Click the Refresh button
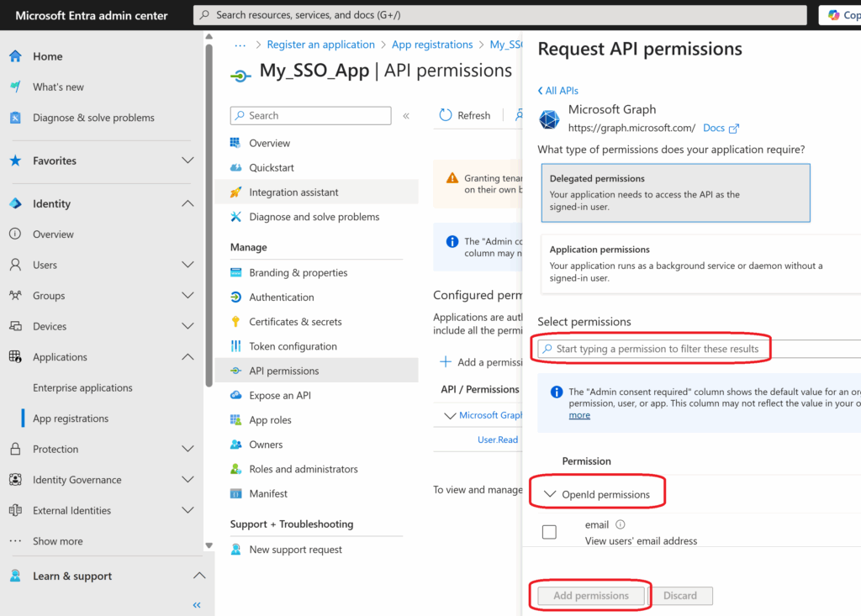Image resolution: width=861 pixels, height=616 pixels. pyautogui.click(x=464, y=115)
